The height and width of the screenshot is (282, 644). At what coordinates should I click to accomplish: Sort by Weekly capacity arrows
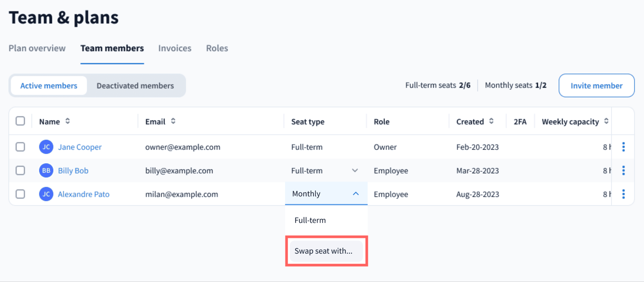tap(606, 121)
